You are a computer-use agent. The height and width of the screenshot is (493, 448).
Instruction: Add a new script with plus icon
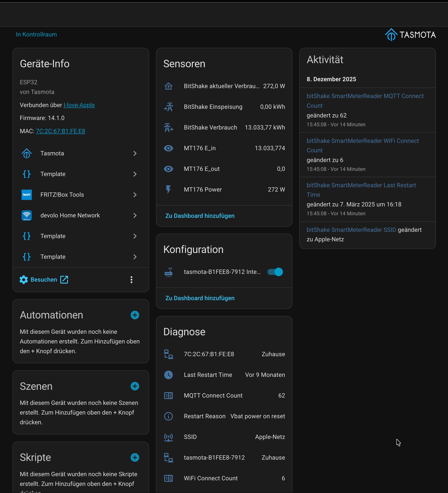point(135,457)
